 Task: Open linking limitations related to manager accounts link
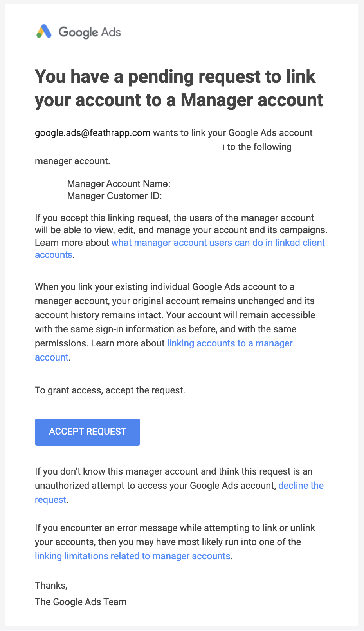point(133,556)
